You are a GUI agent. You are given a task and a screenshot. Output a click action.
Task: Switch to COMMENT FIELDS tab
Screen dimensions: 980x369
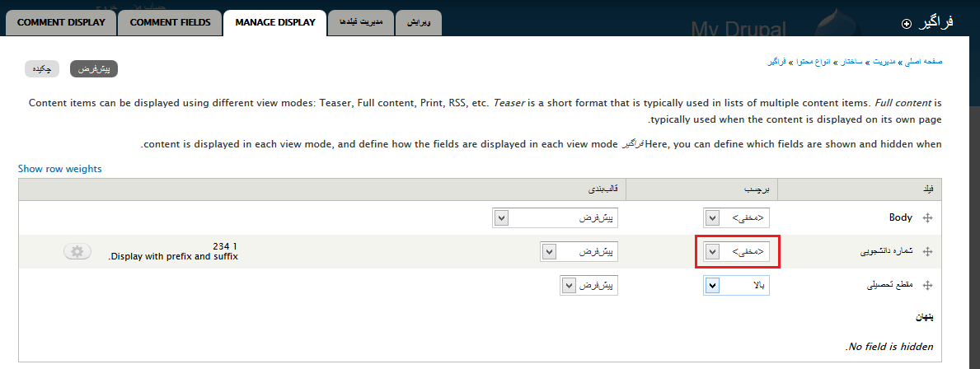[x=169, y=22]
